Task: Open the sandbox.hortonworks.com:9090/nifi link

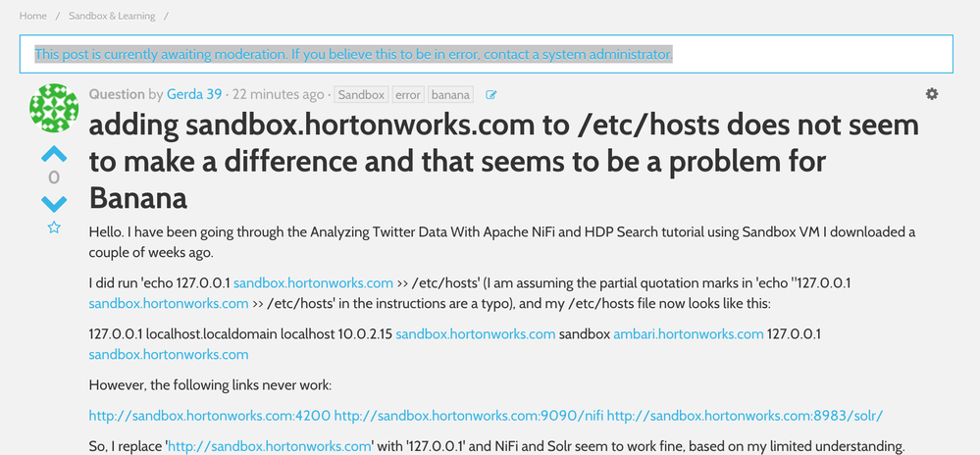Action: [469, 416]
